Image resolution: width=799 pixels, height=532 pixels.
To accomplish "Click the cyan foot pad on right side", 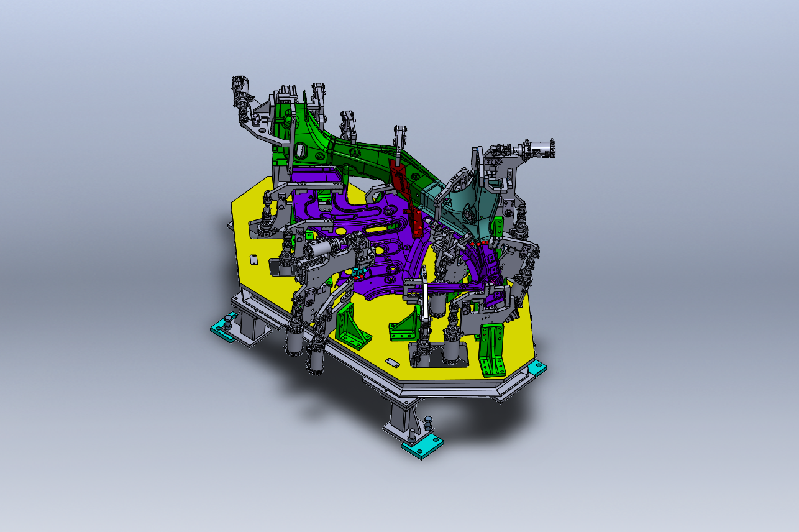I will [538, 369].
